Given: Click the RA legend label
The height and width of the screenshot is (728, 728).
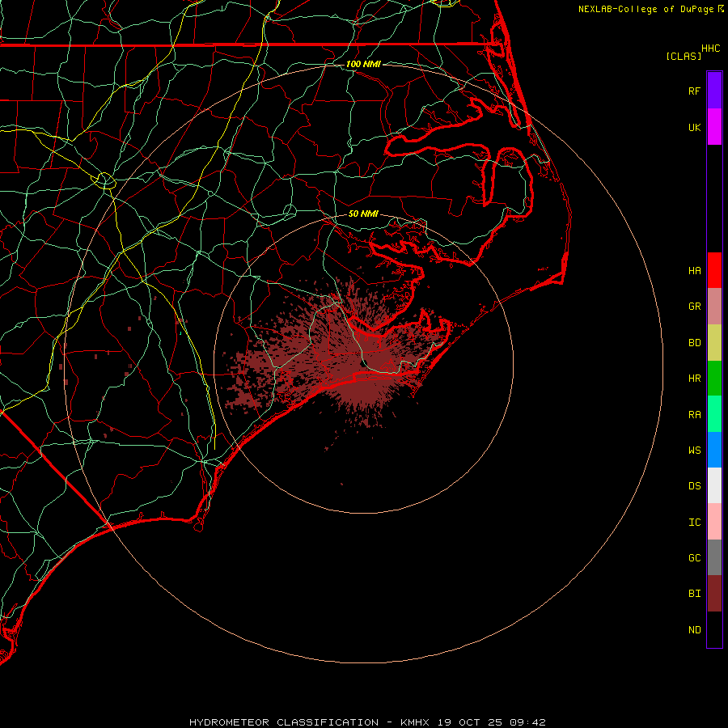Looking at the screenshot, I should click(695, 415).
